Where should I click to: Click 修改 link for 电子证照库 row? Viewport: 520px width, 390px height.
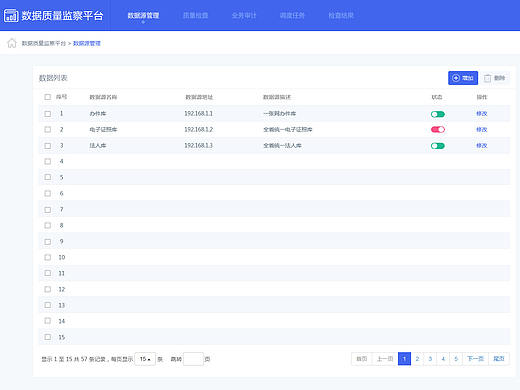click(x=482, y=129)
